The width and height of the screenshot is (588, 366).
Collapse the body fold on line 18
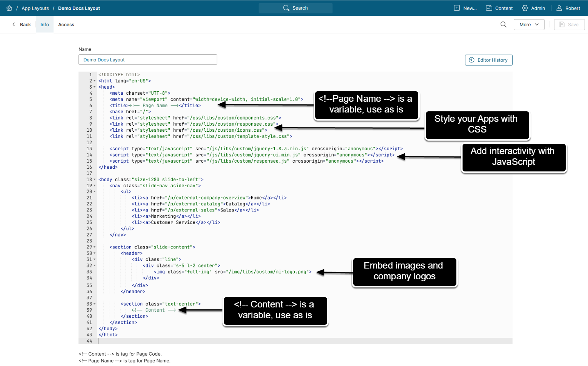pyautogui.click(x=95, y=180)
